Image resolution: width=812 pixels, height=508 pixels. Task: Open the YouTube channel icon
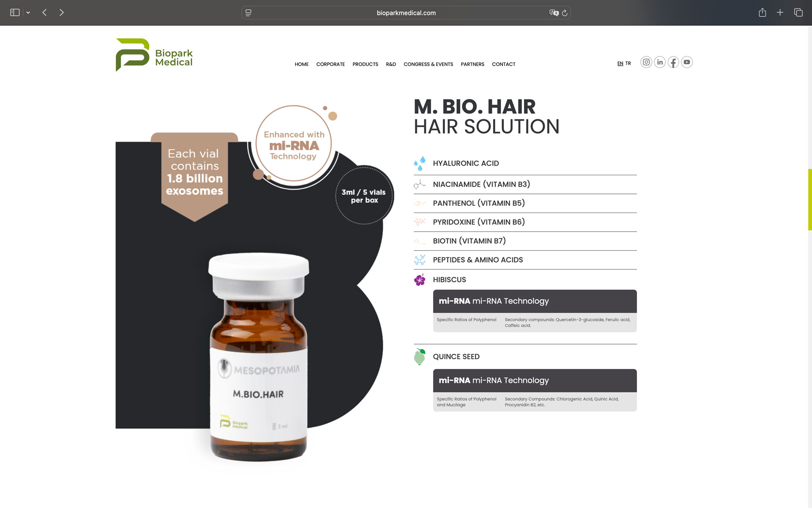coord(687,62)
